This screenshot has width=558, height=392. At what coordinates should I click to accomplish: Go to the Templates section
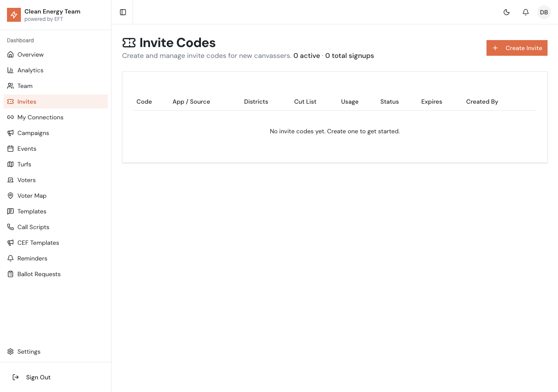coord(32,211)
